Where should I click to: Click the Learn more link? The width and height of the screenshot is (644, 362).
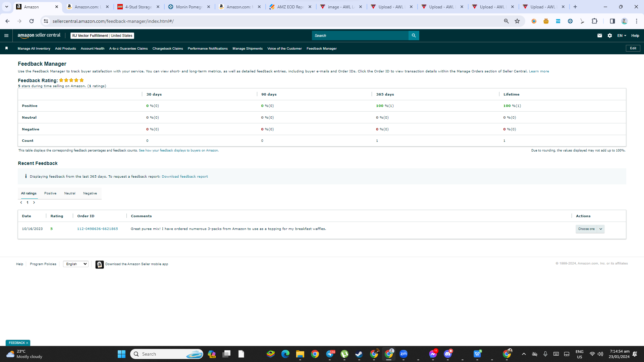(x=539, y=71)
